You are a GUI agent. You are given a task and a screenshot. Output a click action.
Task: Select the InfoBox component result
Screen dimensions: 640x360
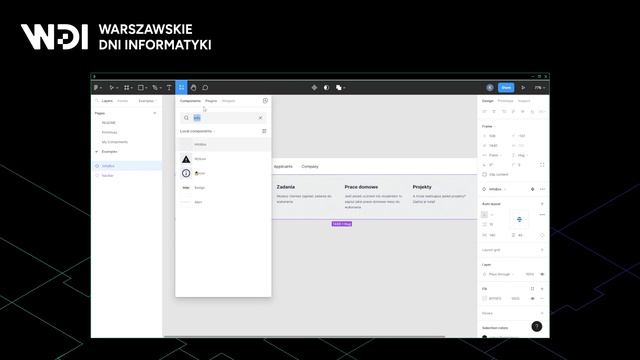[x=223, y=144]
